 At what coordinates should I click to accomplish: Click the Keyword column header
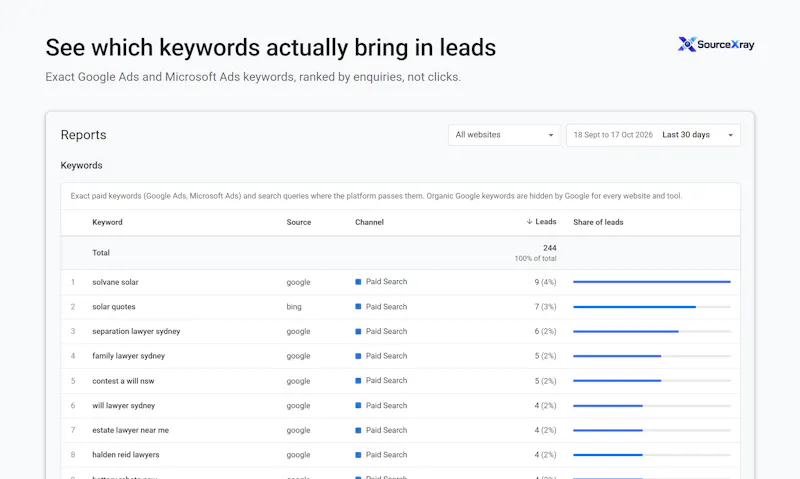pos(107,222)
